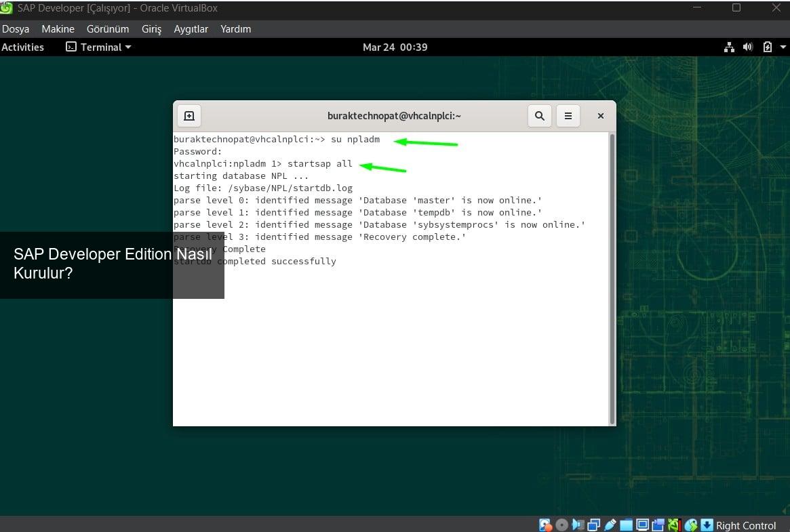Click the USB devices status icon
Viewport: 790px width, 532px height.
tap(610, 525)
